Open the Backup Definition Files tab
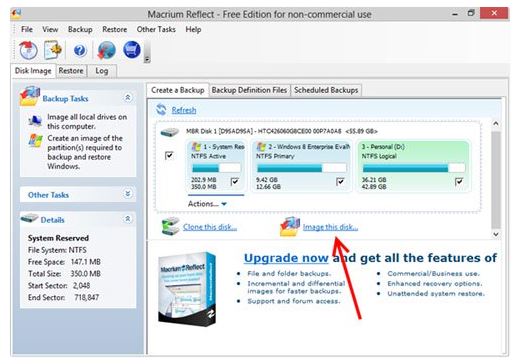Screen dimensions: 522x364 point(249,90)
